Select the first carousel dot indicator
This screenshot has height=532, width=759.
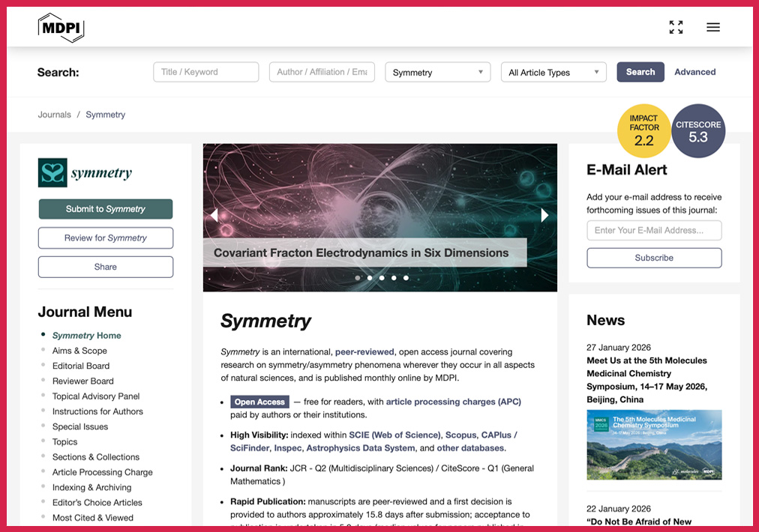point(358,278)
